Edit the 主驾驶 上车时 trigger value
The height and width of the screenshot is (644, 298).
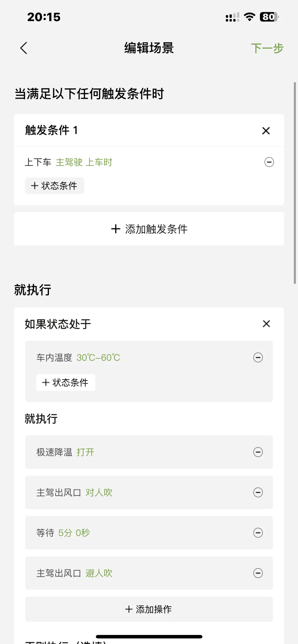coord(84,162)
